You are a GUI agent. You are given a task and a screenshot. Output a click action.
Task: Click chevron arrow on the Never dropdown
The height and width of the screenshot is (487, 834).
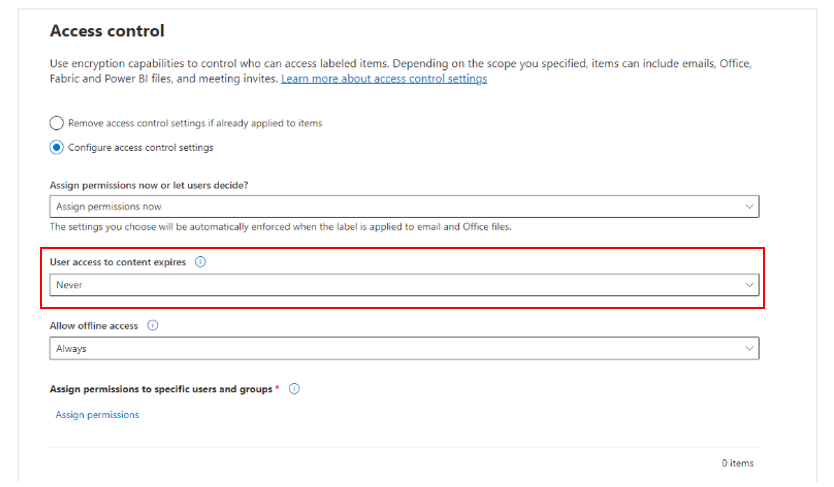(x=749, y=285)
